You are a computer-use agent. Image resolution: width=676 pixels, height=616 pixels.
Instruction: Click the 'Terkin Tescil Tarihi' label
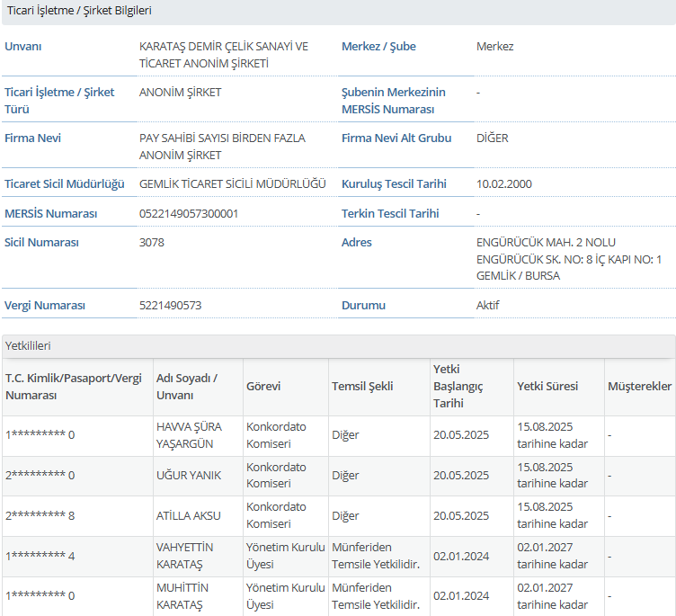click(x=390, y=213)
